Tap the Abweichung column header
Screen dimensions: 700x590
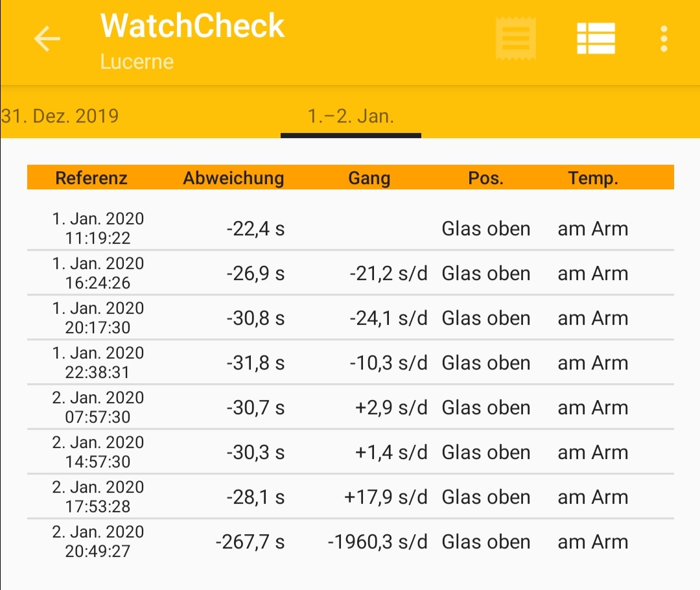233,178
